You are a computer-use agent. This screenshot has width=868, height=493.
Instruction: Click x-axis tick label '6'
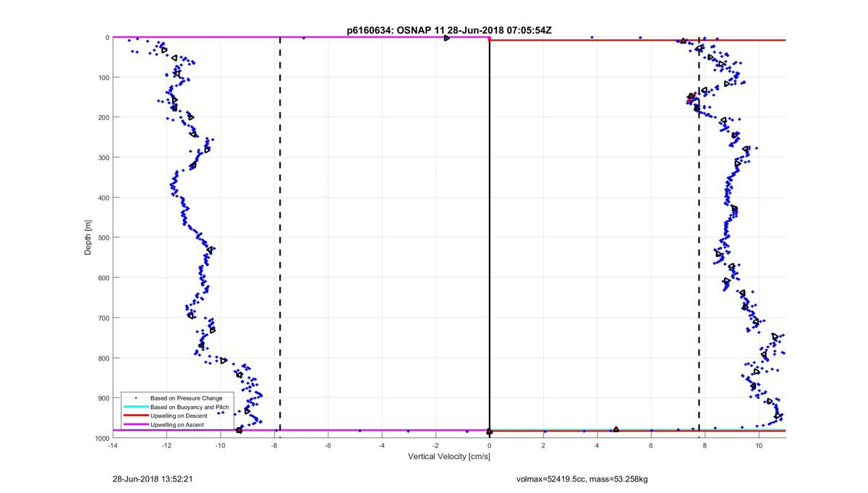(x=651, y=446)
